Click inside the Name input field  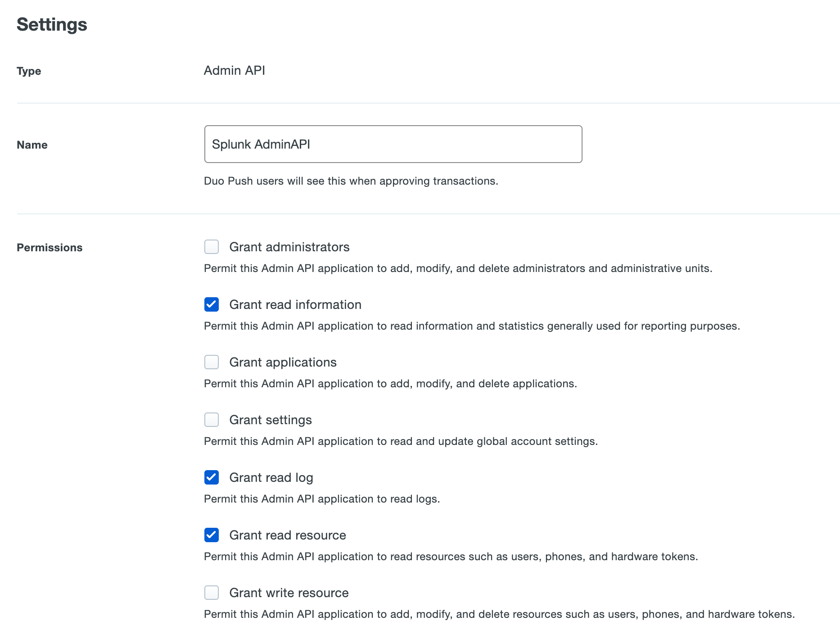[393, 144]
